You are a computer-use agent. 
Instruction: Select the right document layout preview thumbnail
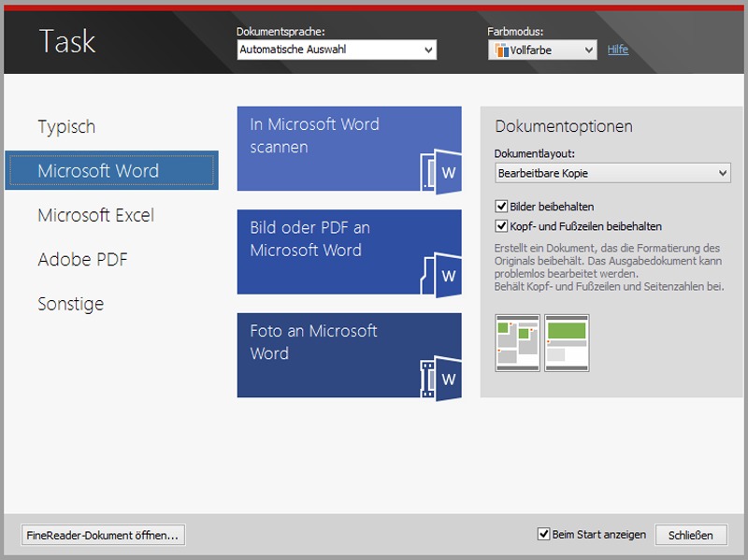coord(567,341)
